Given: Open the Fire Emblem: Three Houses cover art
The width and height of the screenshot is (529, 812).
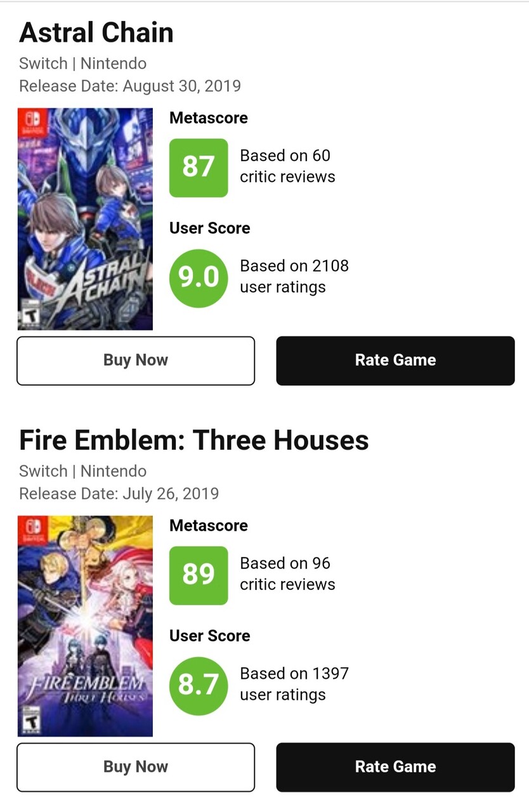Looking at the screenshot, I should [x=85, y=625].
